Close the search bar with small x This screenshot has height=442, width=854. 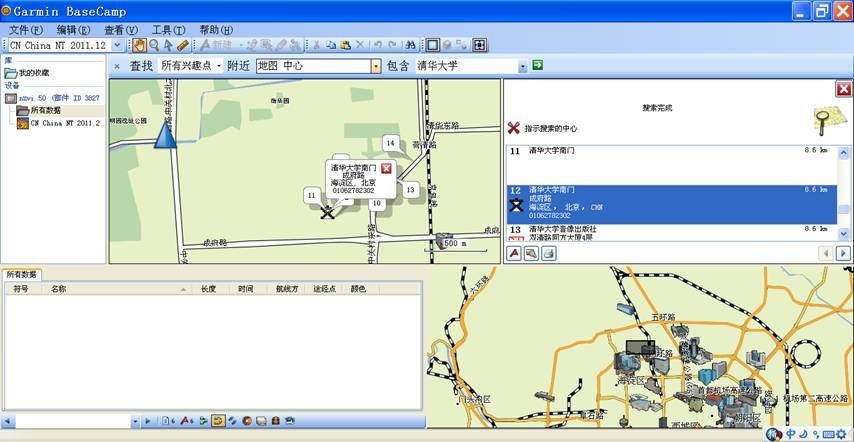click(x=117, y=66)
